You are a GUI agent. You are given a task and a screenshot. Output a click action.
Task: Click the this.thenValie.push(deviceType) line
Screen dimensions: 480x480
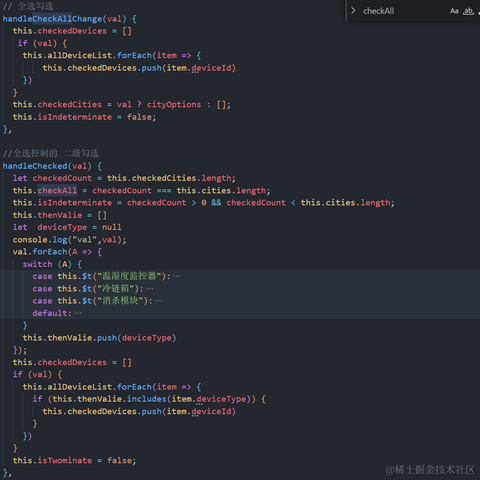99,338
